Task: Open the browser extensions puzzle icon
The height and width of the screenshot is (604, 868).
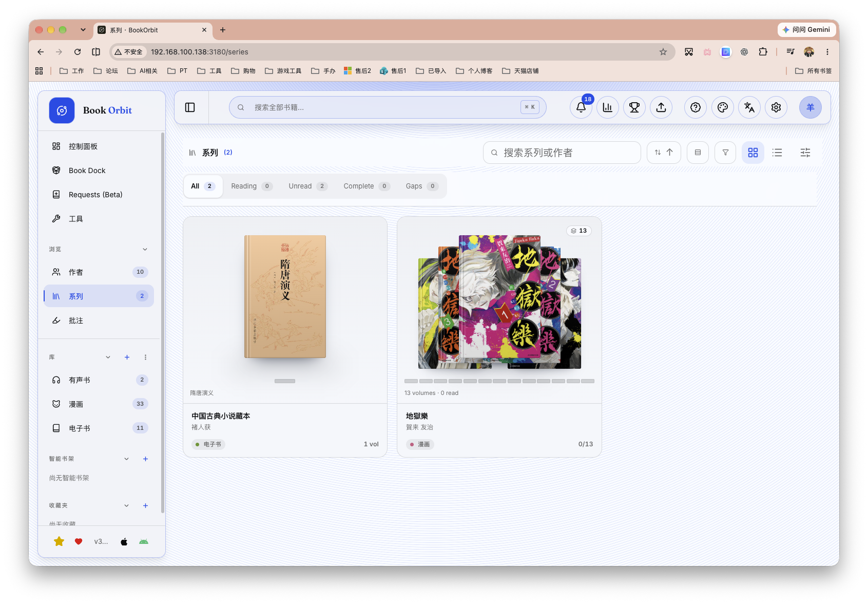Action: coord(763,52)
